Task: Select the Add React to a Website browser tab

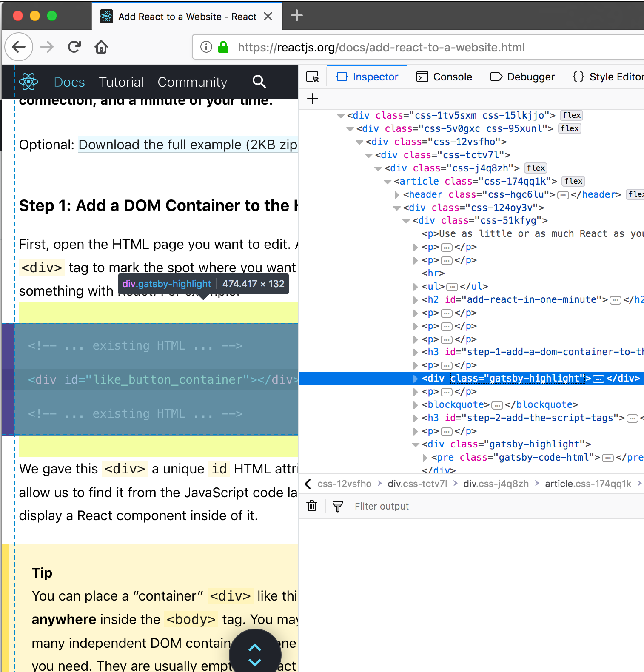Action: [187, 16]
